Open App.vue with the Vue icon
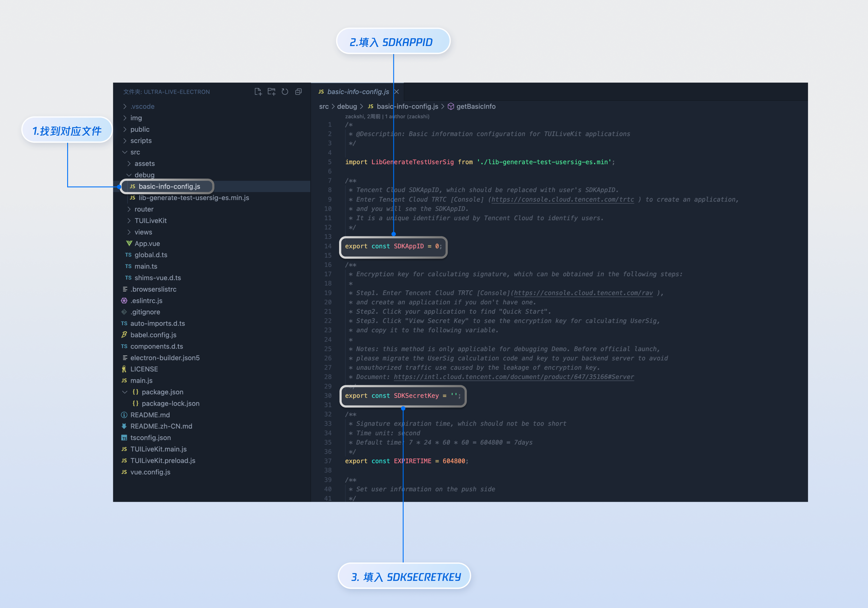Image resolution: width=868 pixels, height=608 pixels. point(147,244)
